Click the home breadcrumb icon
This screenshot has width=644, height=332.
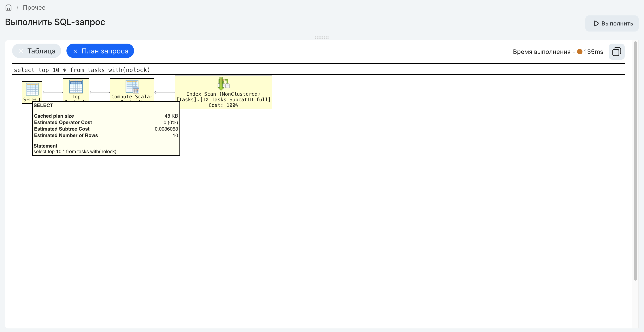8,7
